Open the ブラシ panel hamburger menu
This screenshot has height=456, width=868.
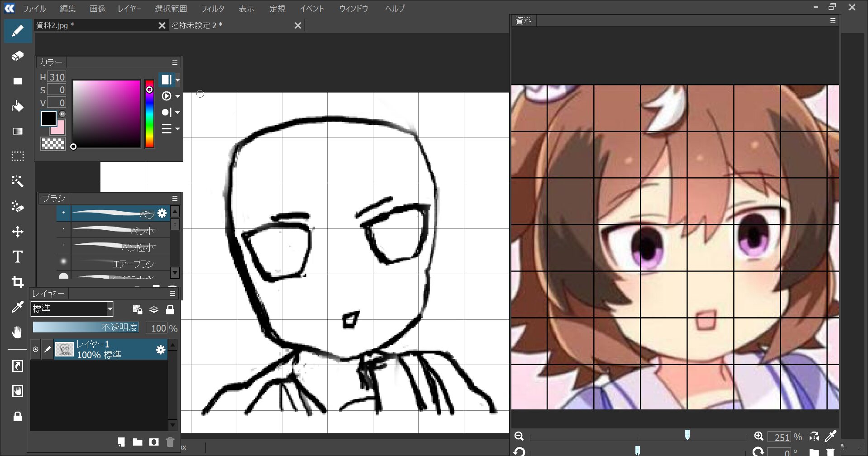coord(175,199)
